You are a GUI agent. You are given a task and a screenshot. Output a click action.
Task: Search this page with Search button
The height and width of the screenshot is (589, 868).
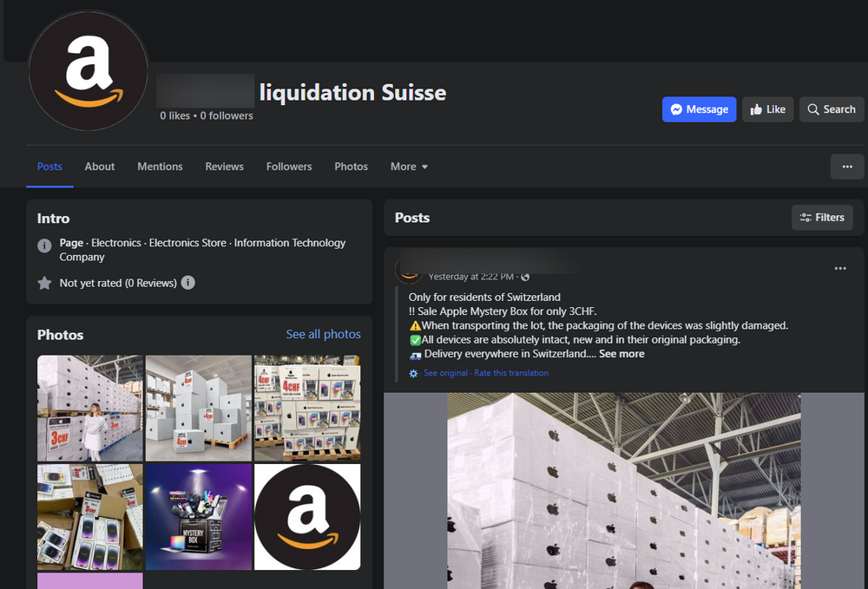pyautogui.click(x=831, y=109)
